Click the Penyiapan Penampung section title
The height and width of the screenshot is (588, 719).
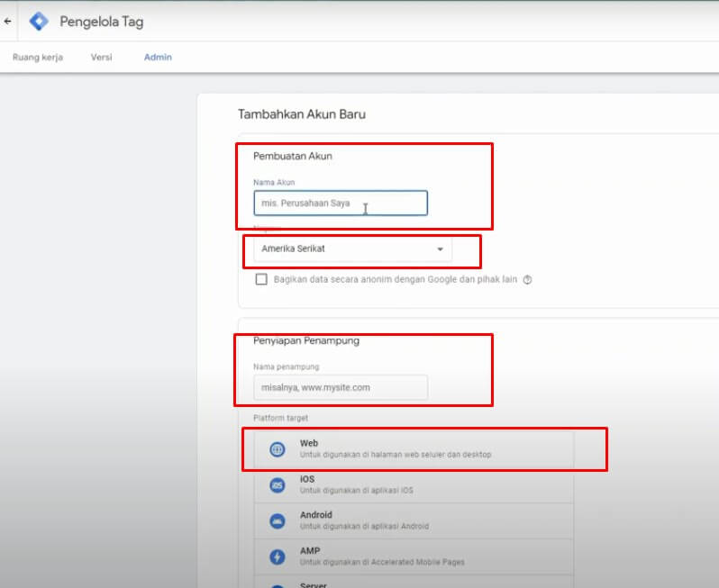coord(306,340)
